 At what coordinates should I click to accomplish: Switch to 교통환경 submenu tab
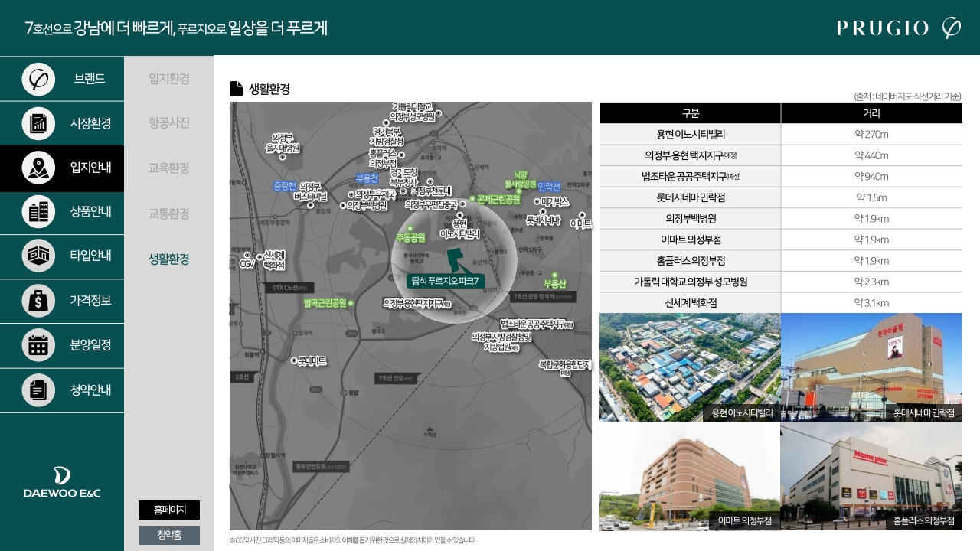(169, 214)
